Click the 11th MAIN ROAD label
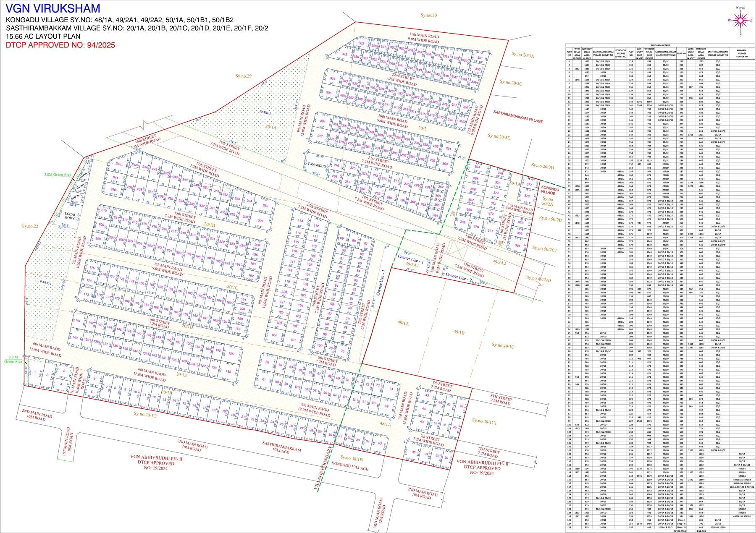Screen dimensions: 756x533 (424, 38)
